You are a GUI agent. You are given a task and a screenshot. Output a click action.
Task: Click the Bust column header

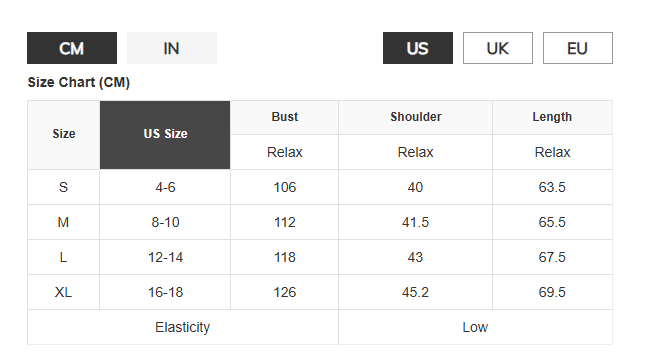pos(284,117)
